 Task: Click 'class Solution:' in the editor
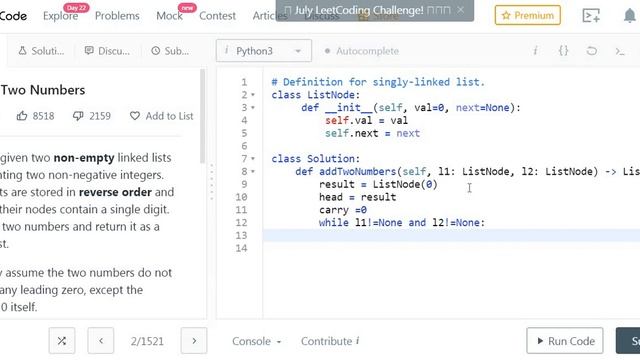tap(316, 159)
